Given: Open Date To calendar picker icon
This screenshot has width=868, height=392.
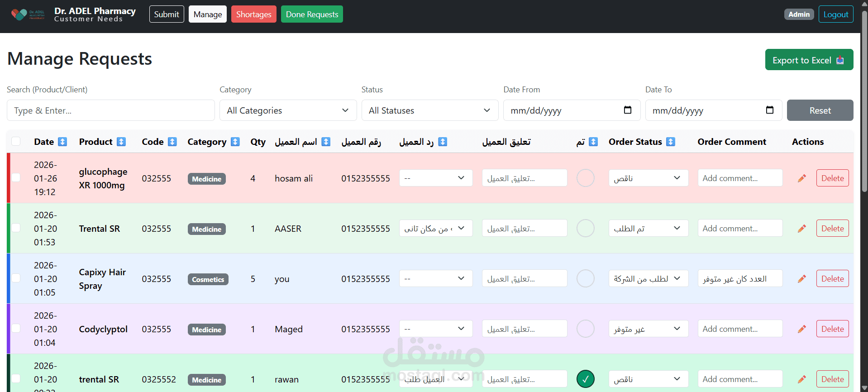Looking at the screenshot, I should pyautogui.click(x=770, y=110).
